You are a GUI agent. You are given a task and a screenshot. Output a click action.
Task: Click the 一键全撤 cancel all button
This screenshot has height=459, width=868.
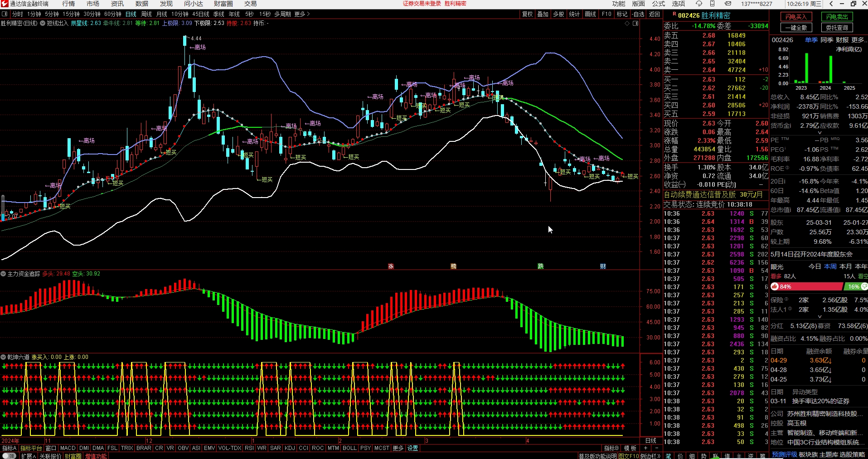click(795, 28)
